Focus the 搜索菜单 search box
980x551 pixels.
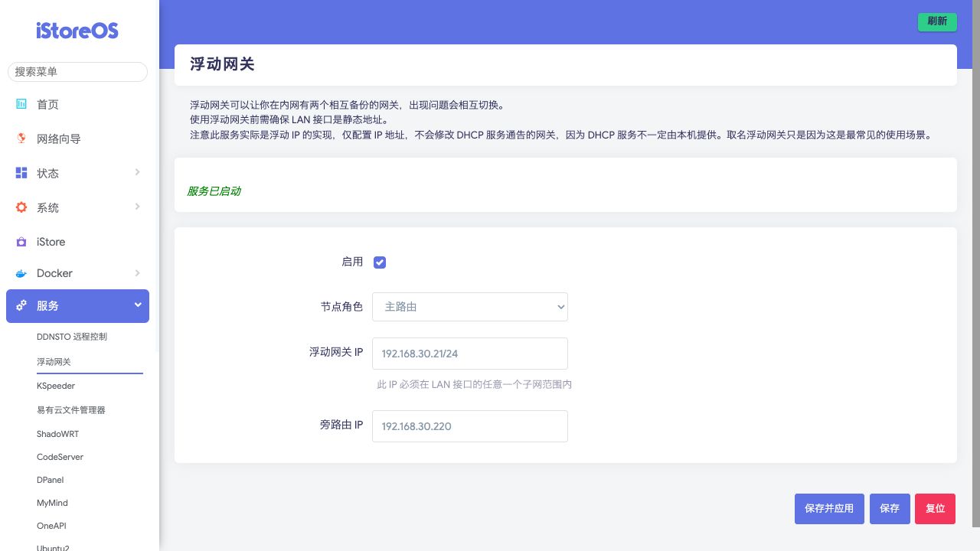(x=77, y=72)
